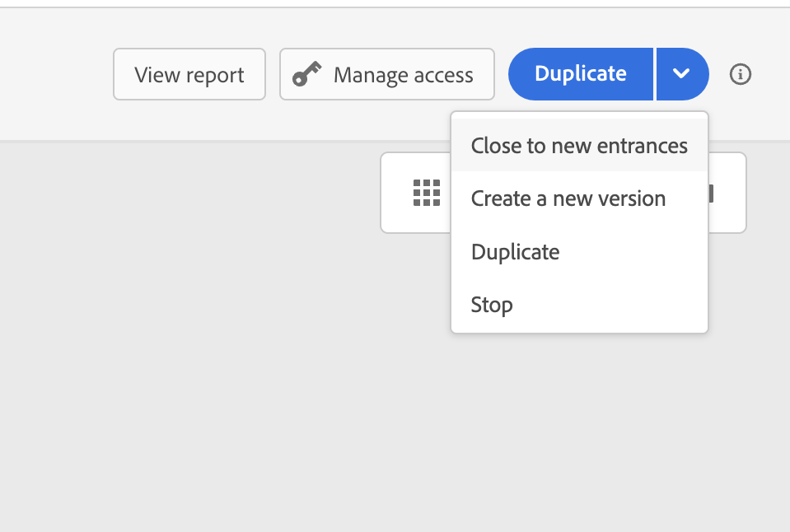Stop the journey via the last menu entry
This screenshot has height=532, width=790.
pos(493,305)
